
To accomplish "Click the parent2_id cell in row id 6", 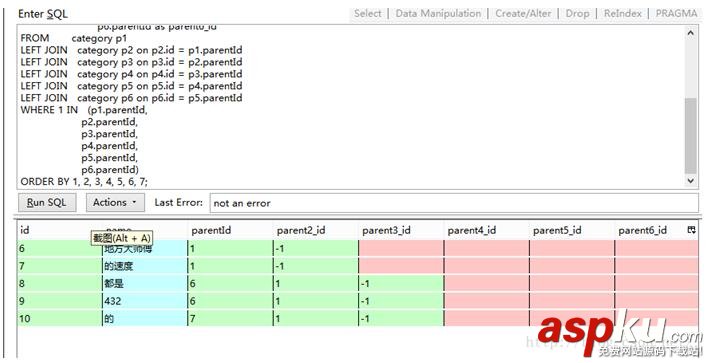I will click(315, 248).
